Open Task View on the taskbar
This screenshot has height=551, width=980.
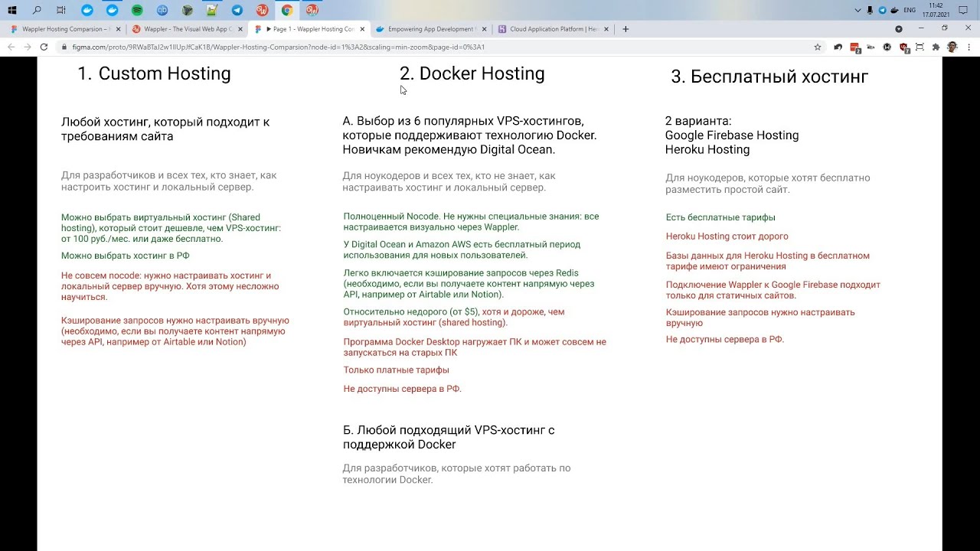pos(61,10)
